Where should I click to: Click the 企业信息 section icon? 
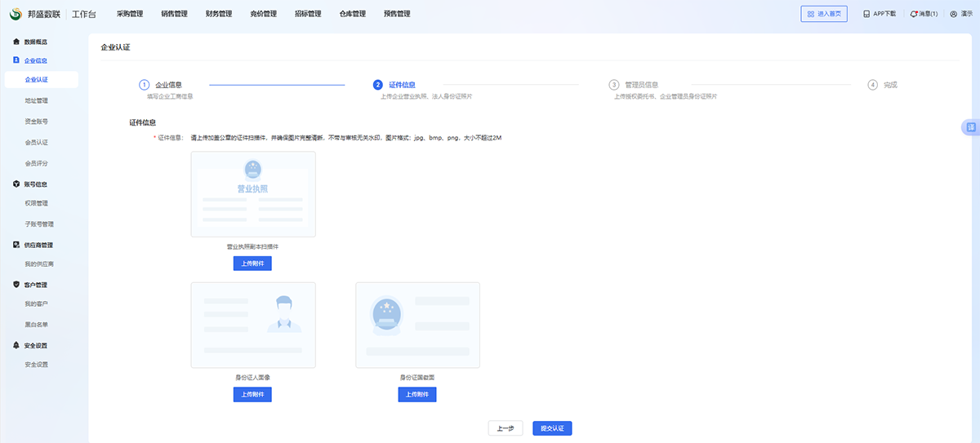[16, 60]
